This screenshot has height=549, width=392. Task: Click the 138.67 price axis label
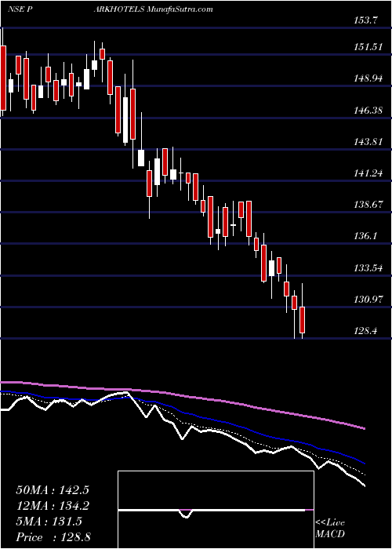(x=367, y=205)
